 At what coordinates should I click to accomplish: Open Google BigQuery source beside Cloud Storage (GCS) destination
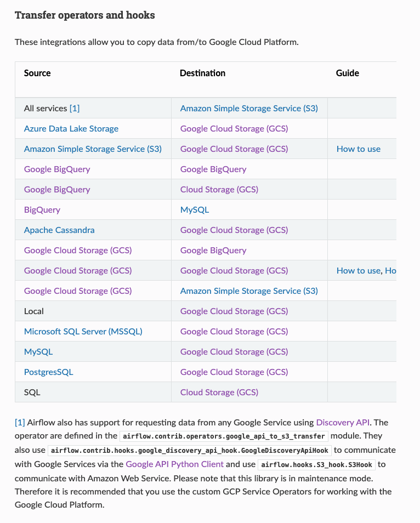coord(57,190)
